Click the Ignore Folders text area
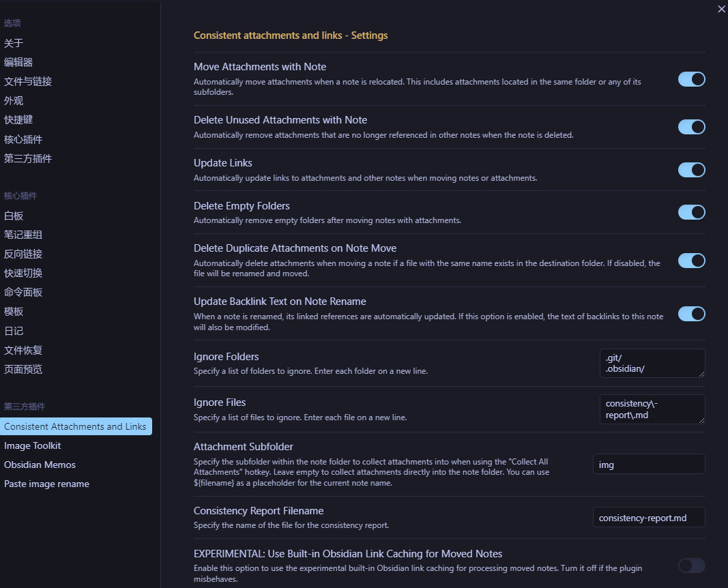728x588 pixels. [x=652, y=363]
